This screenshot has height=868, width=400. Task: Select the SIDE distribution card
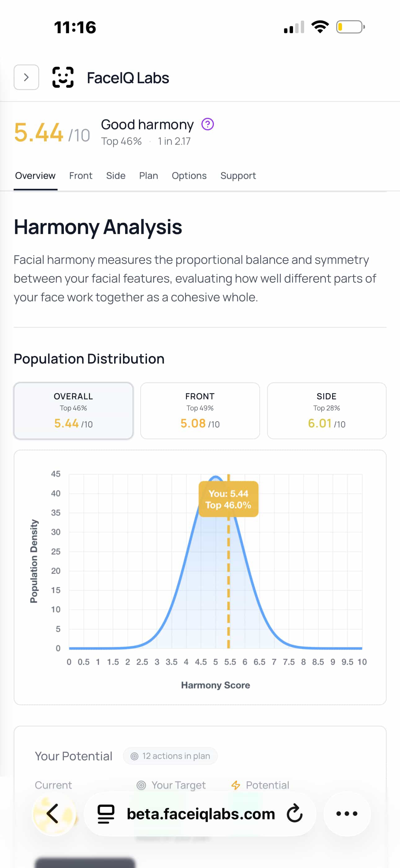pyautogui.click(x=327, y=410)
